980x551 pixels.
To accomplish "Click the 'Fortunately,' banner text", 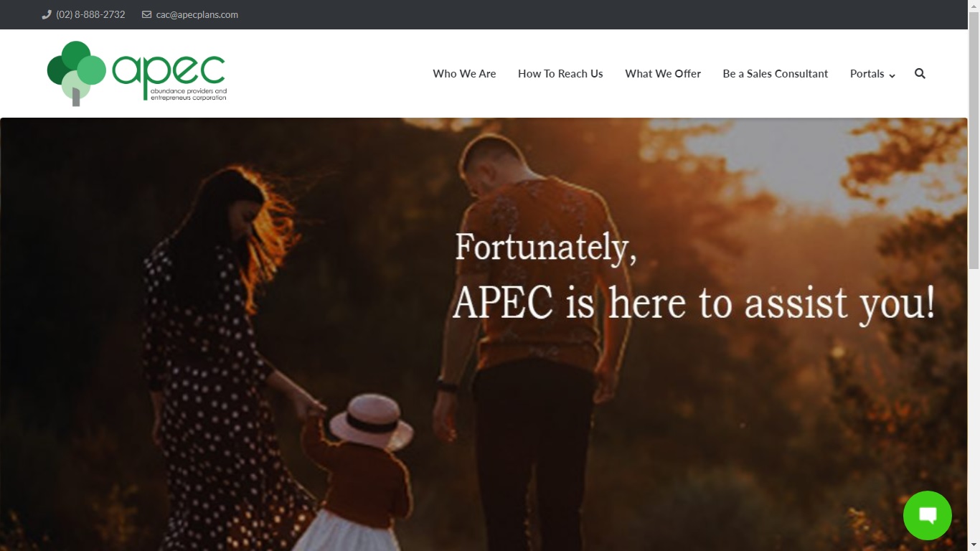I will pyautogui.click(x=546, y=247).
